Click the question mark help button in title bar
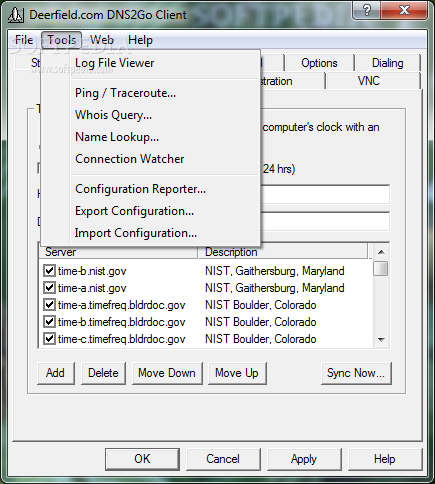Image resolution: width=435 pixels, height=484 pixels. [x=367, y=10]
